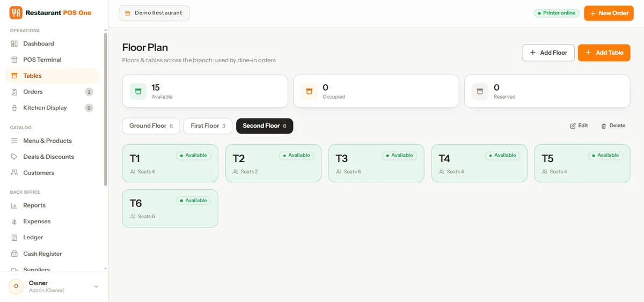Open the Kitchen Display page
The height and width of the screenshot is (302, 644).
[x=52, y=108]
